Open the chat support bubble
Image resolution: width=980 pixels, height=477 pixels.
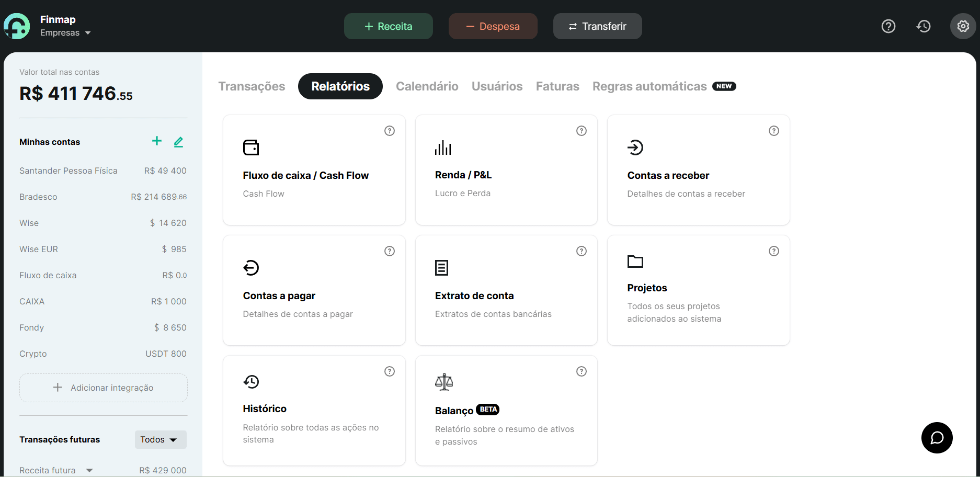coord(937,438)
